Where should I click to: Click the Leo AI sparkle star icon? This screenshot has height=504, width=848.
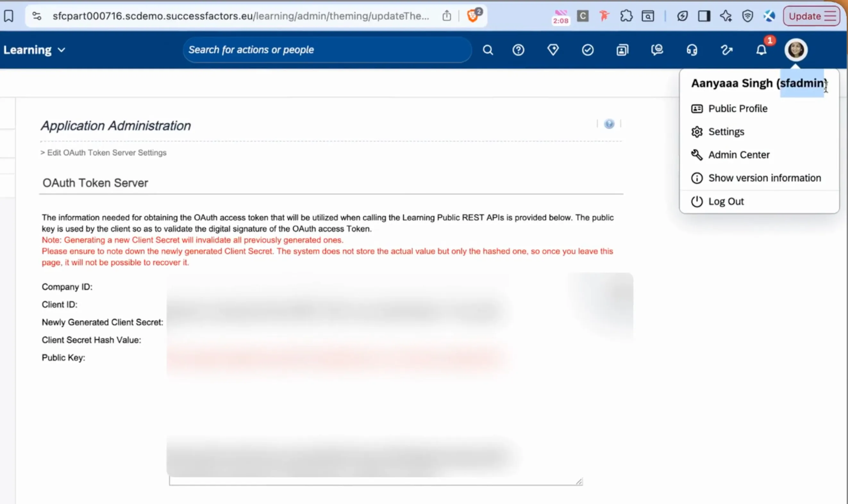click(726, 16)
